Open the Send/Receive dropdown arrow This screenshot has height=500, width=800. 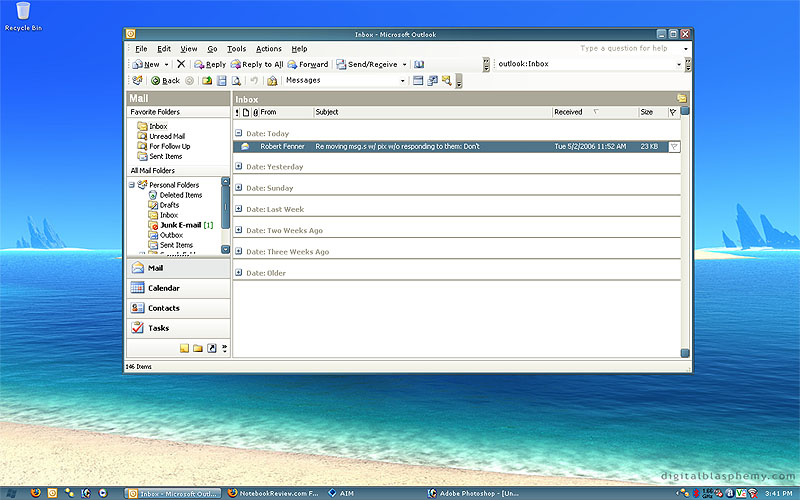tap(404, 64)
